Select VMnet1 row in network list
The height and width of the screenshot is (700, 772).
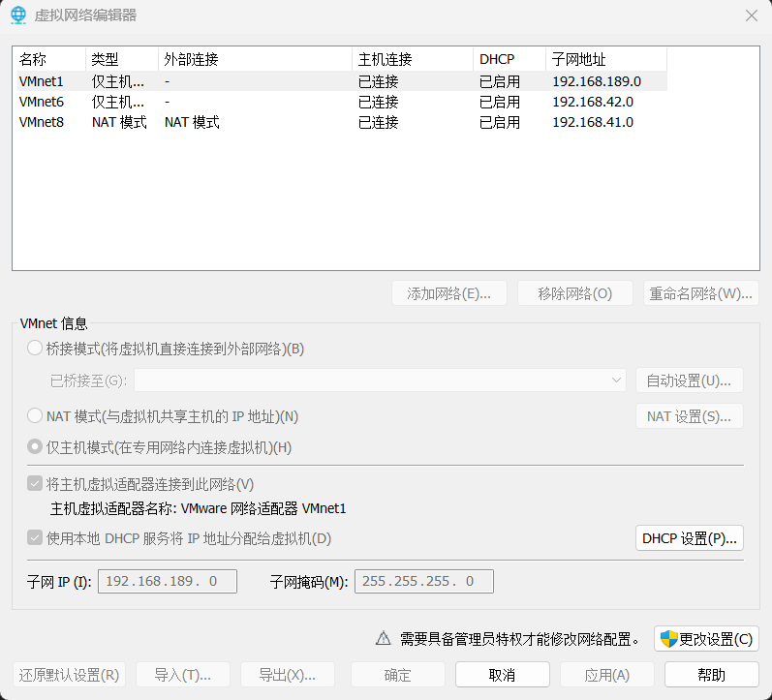click(41, 81)
